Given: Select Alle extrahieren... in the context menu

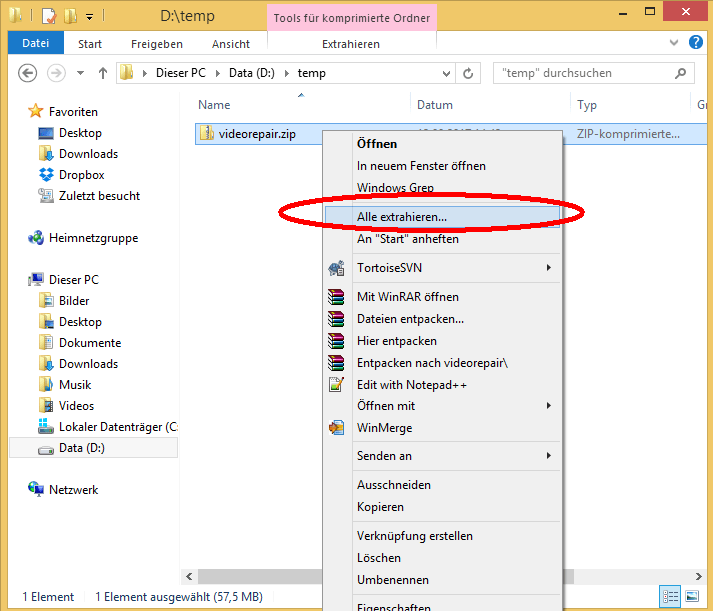Looking at the screenshot, I should tap(442, 217).
